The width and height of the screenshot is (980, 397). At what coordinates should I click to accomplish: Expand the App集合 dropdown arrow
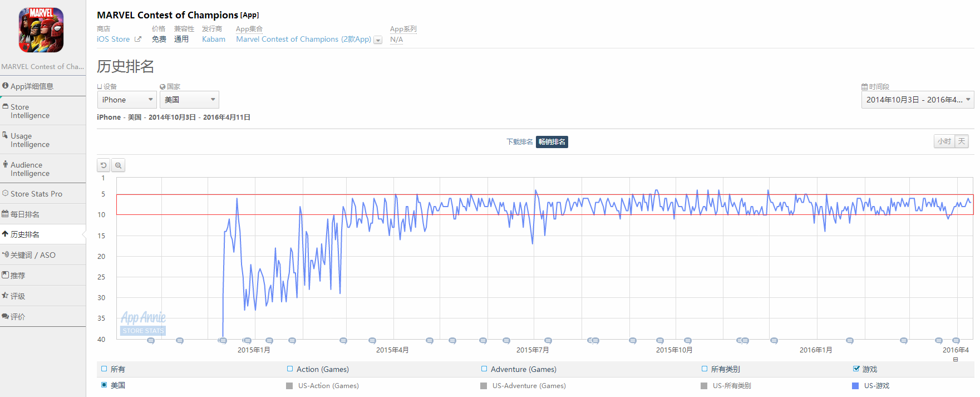coord(378,40)
